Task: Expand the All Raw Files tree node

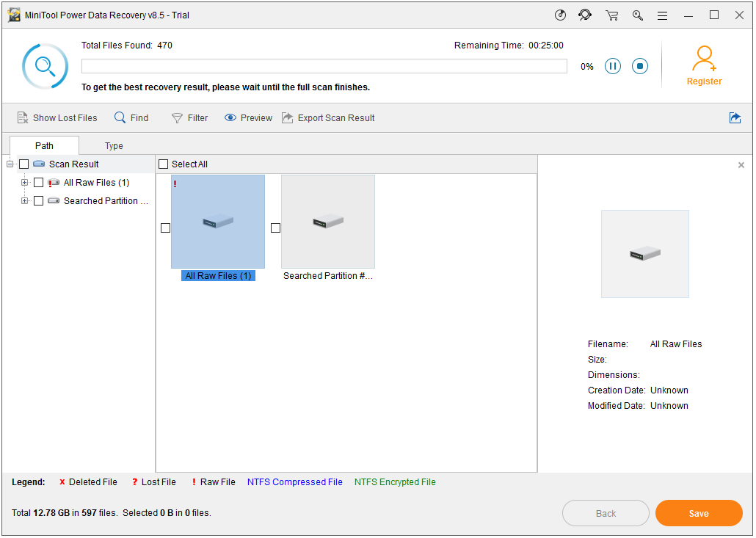Action: [x=25, y=183]
